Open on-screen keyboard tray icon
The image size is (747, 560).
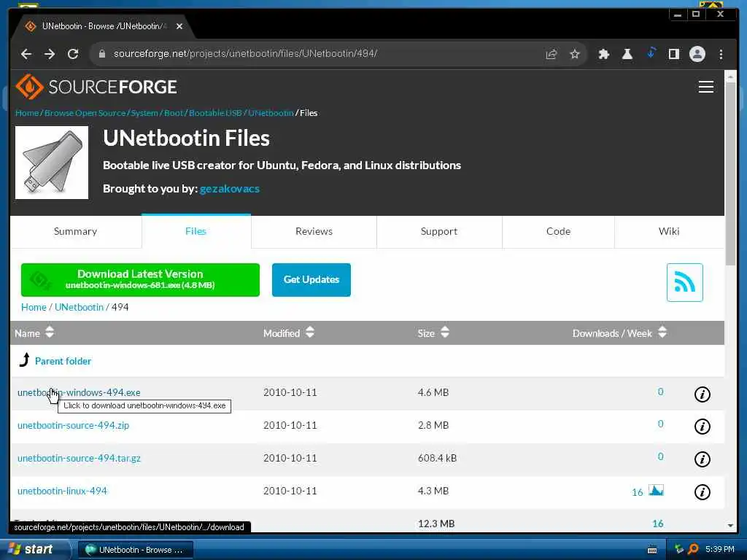(x=652, y=550)
